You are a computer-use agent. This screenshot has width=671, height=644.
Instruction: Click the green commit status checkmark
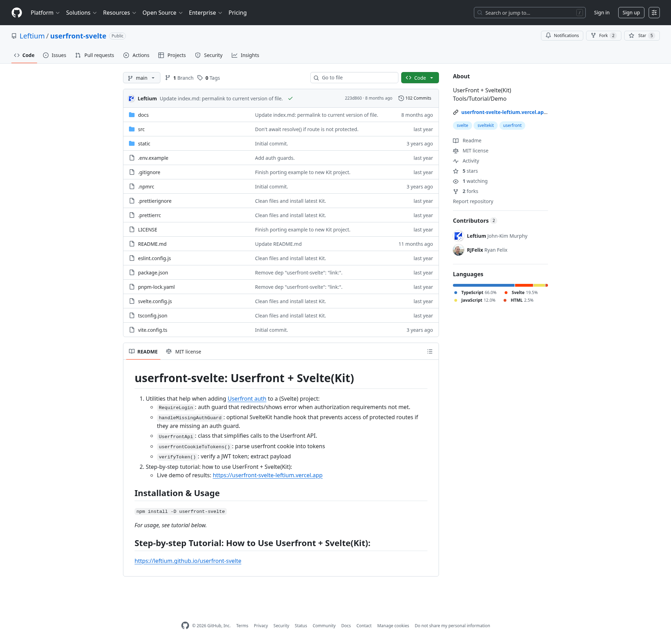tap(290, 99)
